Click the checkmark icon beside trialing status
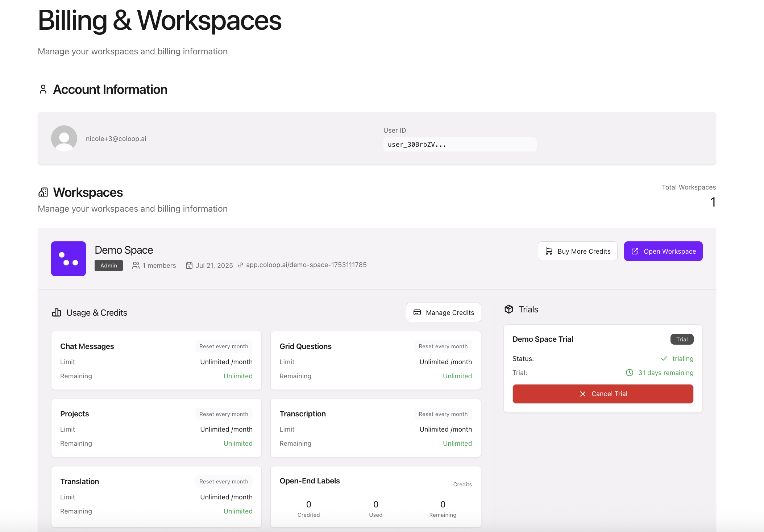The width and height of the screenshot is (764, 532). click(664, 358)
